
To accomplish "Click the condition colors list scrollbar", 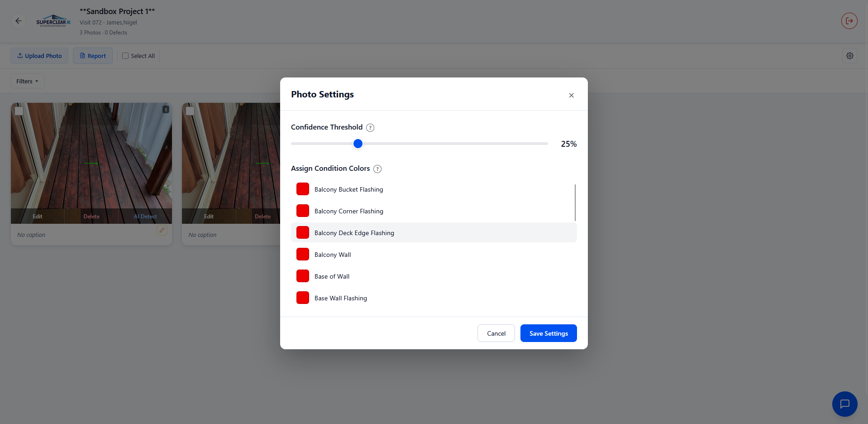I will coord(575,202).
